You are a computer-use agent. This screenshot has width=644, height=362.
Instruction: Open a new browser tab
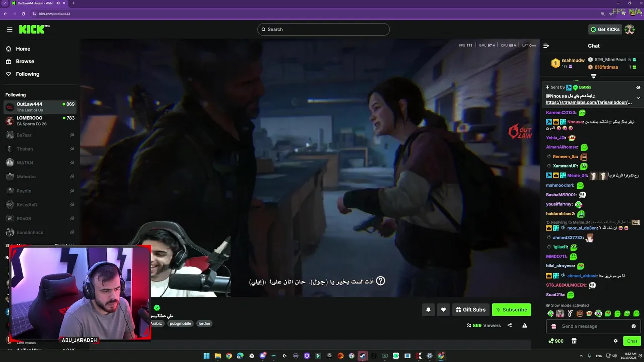(x=73, y=3)
